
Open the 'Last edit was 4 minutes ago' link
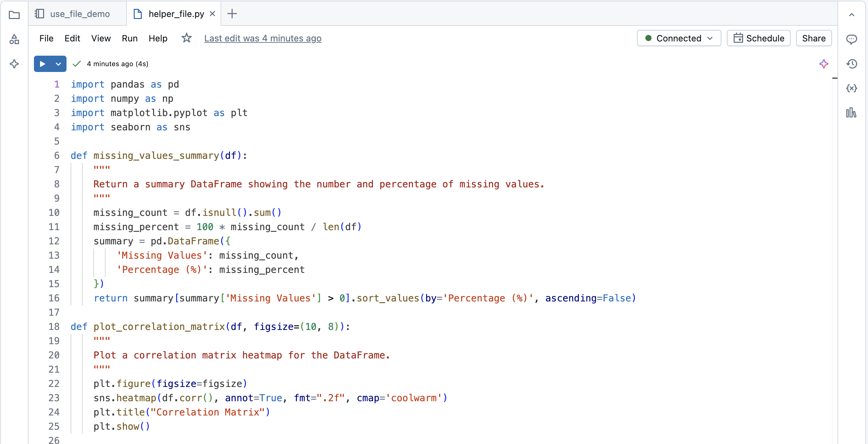coord(263,38)
